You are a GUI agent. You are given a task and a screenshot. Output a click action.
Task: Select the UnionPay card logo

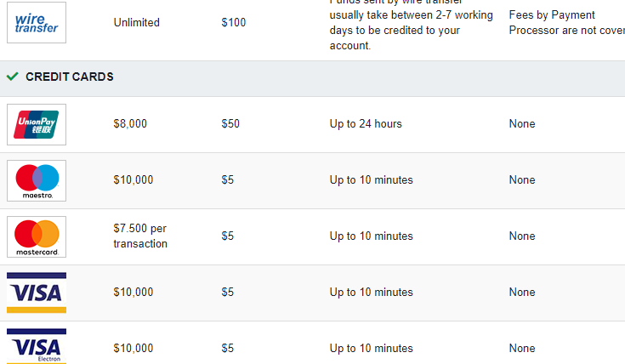point(37,124)
